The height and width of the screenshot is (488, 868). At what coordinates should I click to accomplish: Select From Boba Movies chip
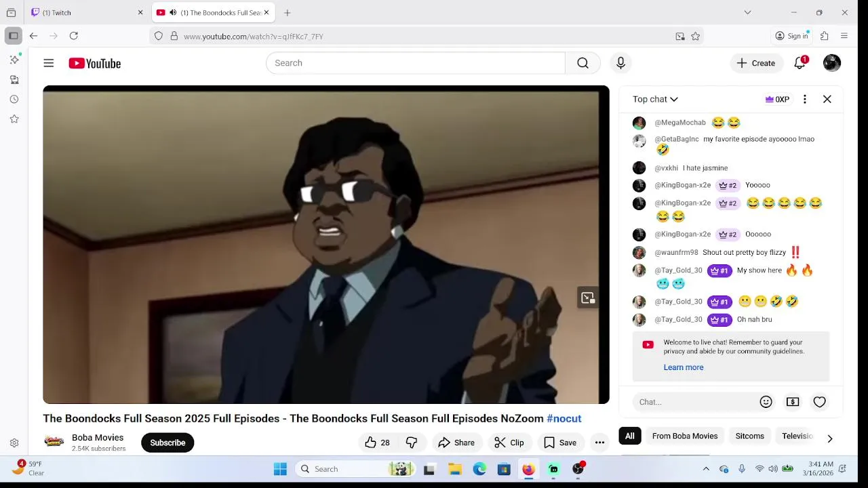click(x=685, y=436)
